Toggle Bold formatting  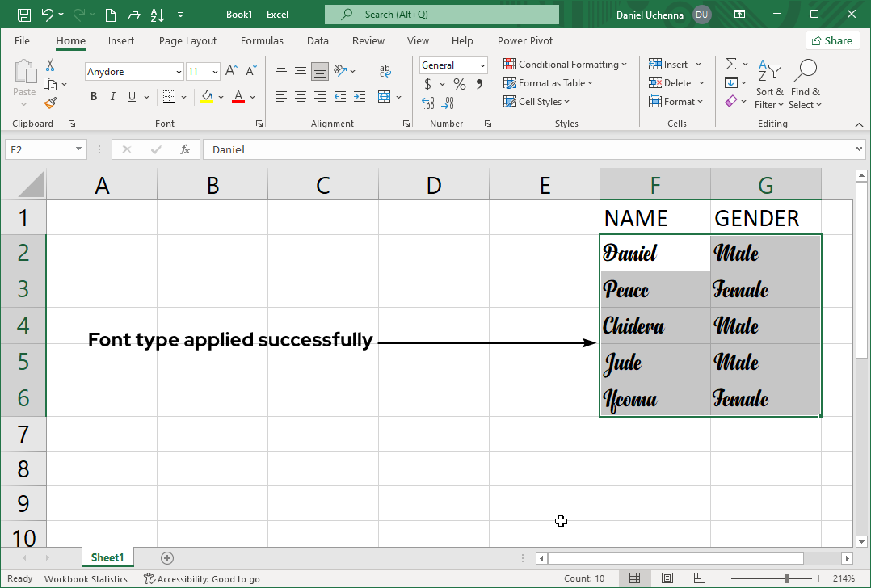pos(94,97)
